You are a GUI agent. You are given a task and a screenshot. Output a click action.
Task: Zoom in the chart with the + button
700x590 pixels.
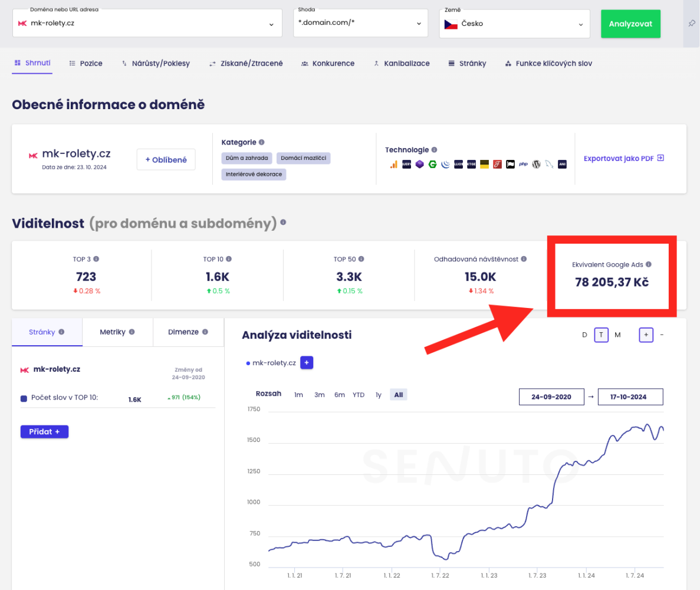[646, 335]
